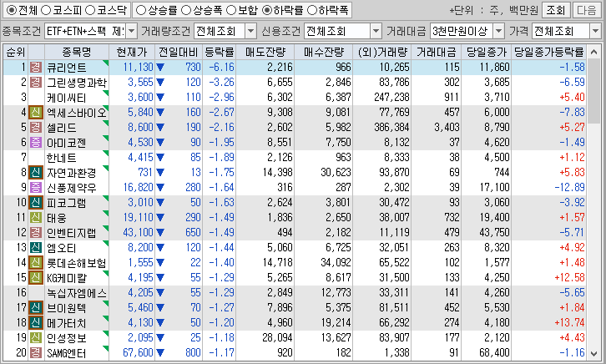Click the 거래대금 value 3,403
The height and width of the screenshot is (364, 606).
[447, 128]
